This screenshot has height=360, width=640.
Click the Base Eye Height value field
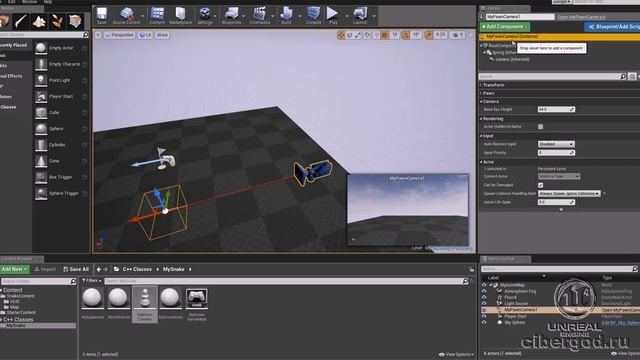tap(556, 109)
